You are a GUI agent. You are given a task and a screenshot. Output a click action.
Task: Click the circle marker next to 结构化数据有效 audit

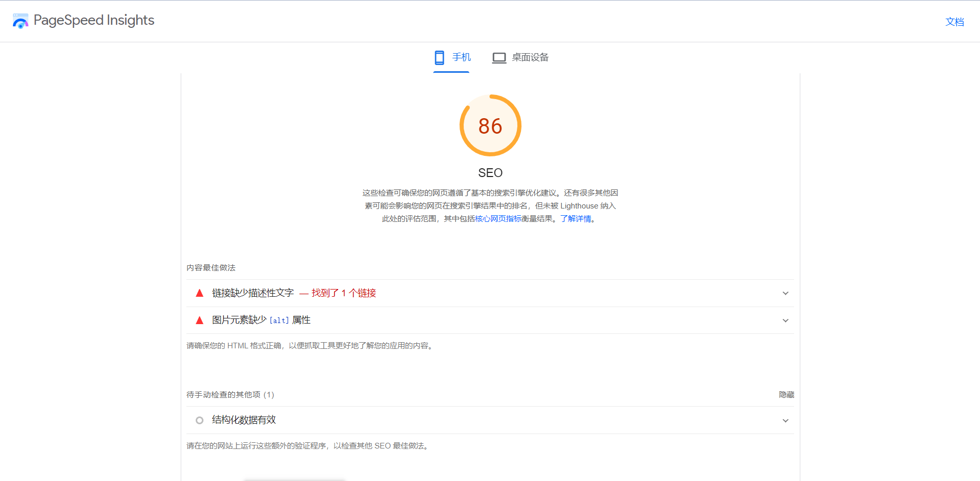pyautogui.click(x=199, y=420)
